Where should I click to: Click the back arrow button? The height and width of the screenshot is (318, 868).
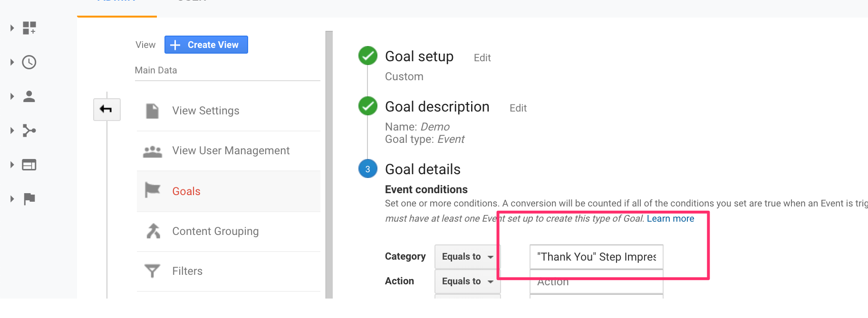coord(107,110)
